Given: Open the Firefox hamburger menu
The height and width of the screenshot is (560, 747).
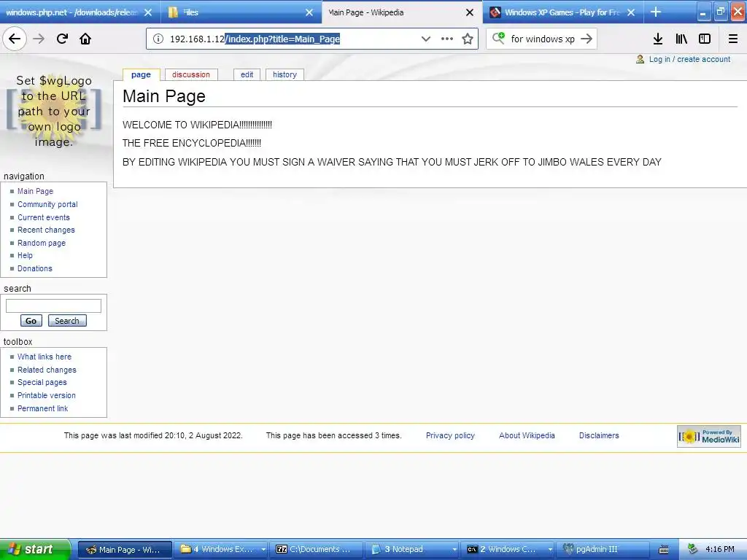Looking at the screenshot, I should click(x=733, y=39).
